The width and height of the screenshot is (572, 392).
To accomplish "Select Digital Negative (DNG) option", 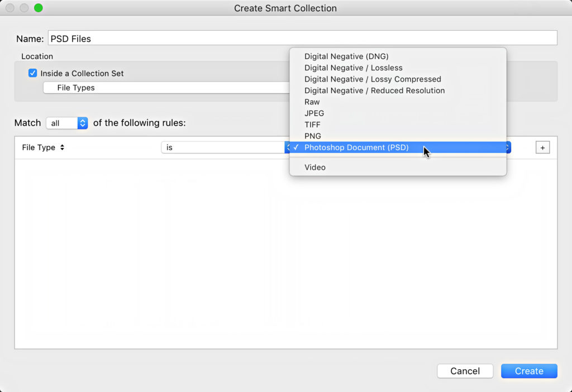I will [x=346, y=56].
